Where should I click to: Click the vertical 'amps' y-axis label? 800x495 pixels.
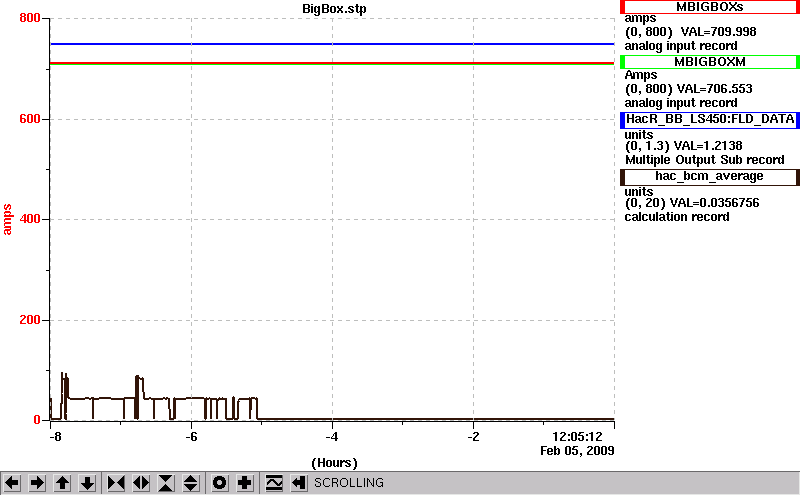[7, 219]
